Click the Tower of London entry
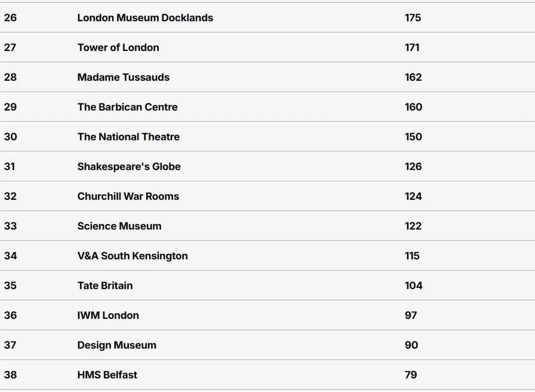Screen dimensions: 535x392 tap(118, 48)
